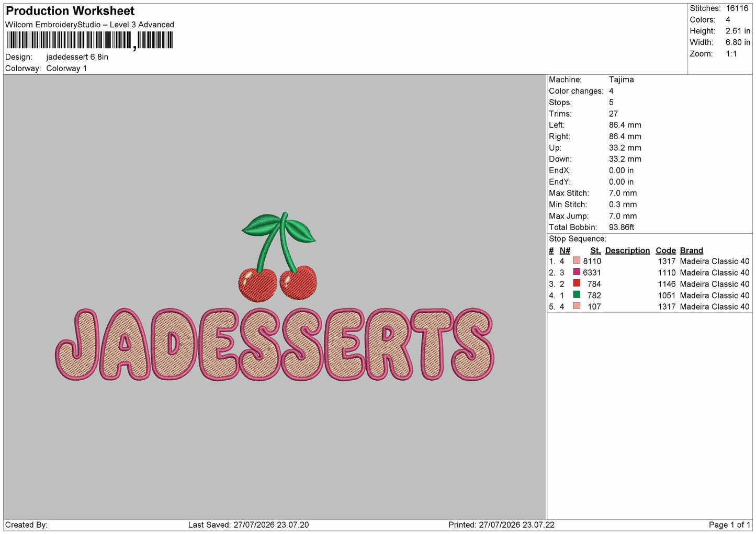Click the Min Stitch value 0.3 mm
Viewport: 756px width, 534px height.
[x=623, y=204]
